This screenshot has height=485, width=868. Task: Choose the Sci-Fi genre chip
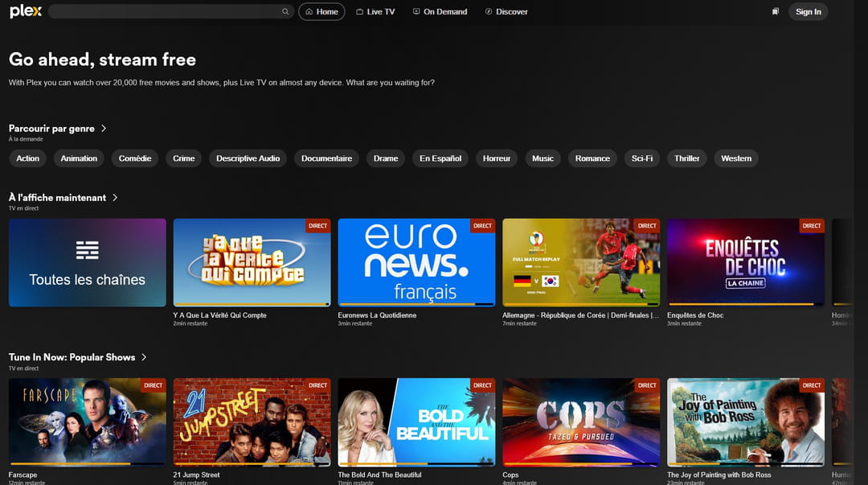point(642,158)
